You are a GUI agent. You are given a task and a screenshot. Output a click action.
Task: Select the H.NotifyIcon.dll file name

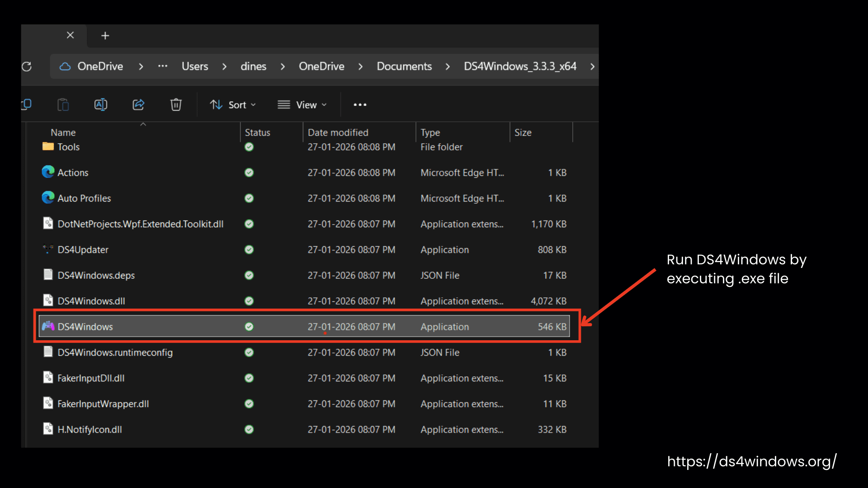pos(90,430)
